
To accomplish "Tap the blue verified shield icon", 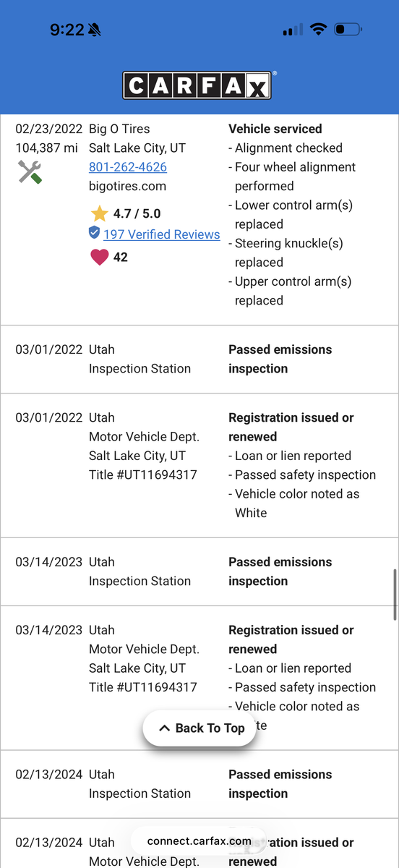I will pyautogui.click(x=94, y=233).
